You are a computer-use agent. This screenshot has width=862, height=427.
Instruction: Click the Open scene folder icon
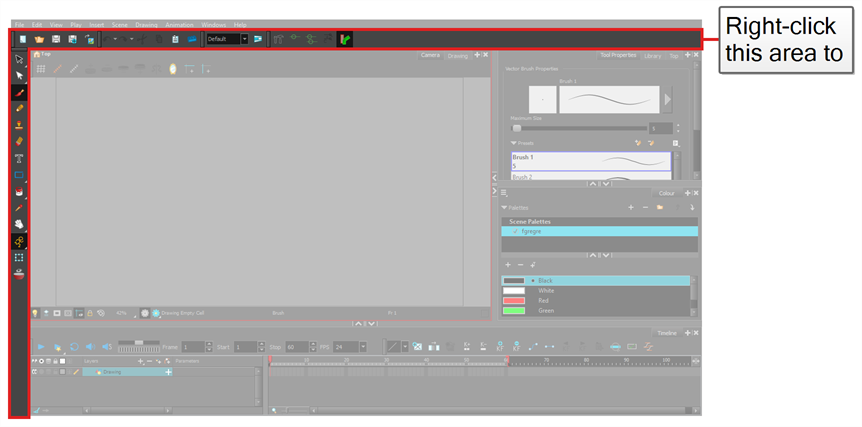40,39
